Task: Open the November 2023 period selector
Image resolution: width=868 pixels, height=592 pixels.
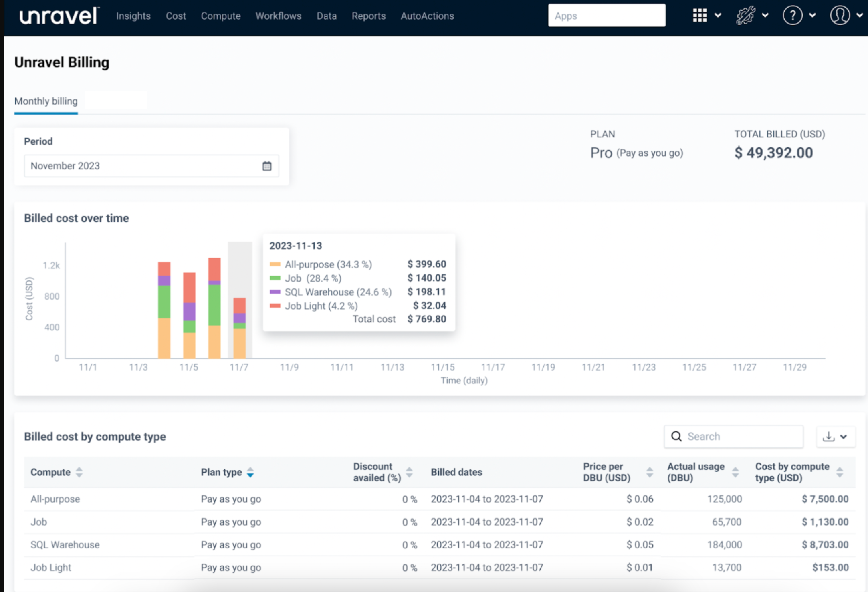Action: pyautogui.click(x=151, y=166)
